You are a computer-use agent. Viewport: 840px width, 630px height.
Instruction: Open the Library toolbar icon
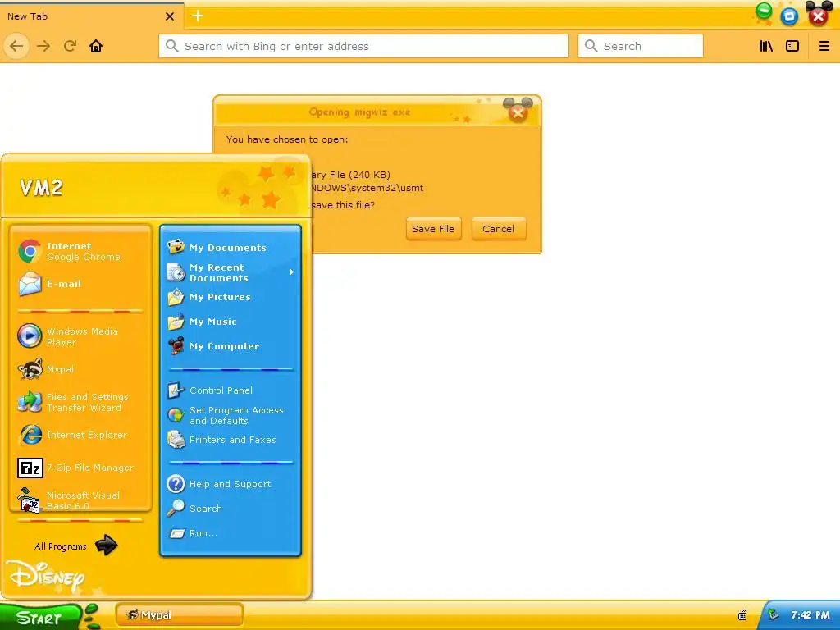pyautogui.click(x=767, y=46)
